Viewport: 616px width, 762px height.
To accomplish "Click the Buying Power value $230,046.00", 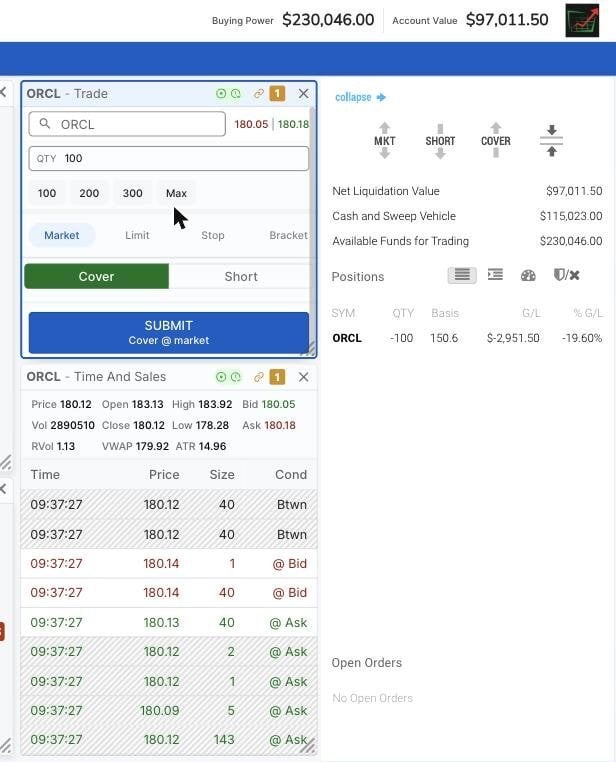I will (328, 20).
